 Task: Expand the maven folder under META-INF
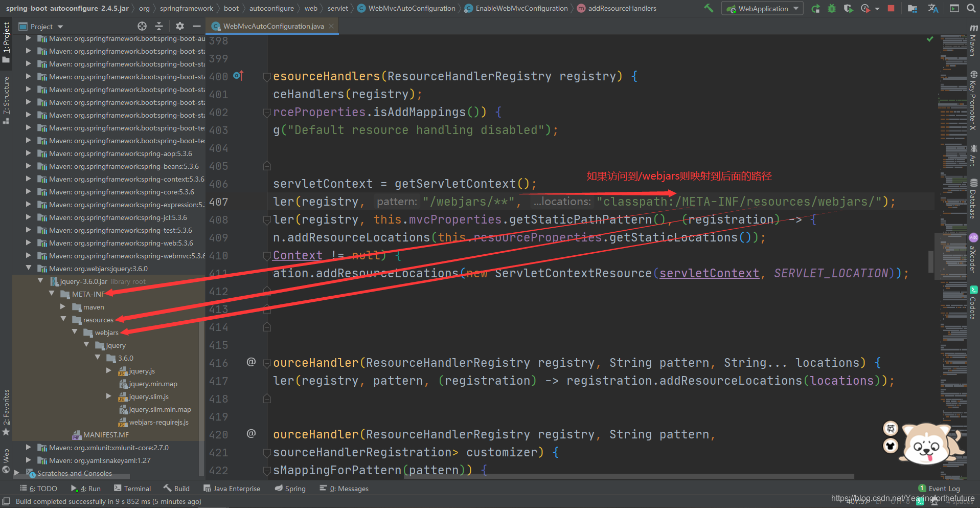(x=63, y=306)
